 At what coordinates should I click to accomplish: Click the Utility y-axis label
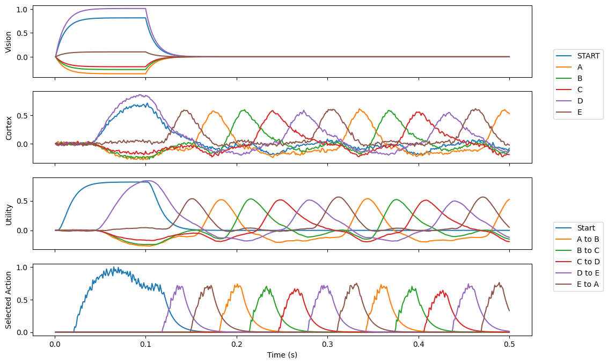click(9, 214)
